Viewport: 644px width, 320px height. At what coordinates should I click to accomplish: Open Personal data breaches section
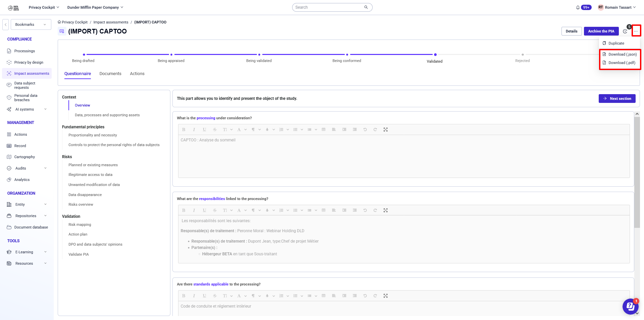(25, 98)
